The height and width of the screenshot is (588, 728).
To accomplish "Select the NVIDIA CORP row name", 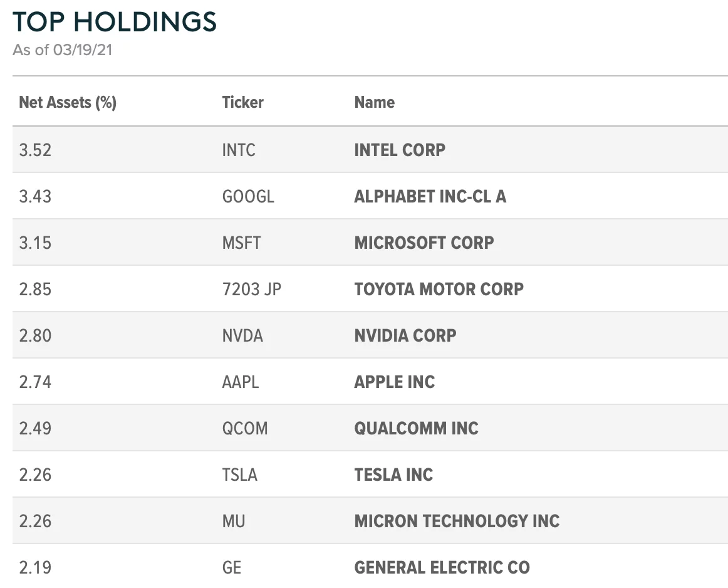I will click(405, 335).
